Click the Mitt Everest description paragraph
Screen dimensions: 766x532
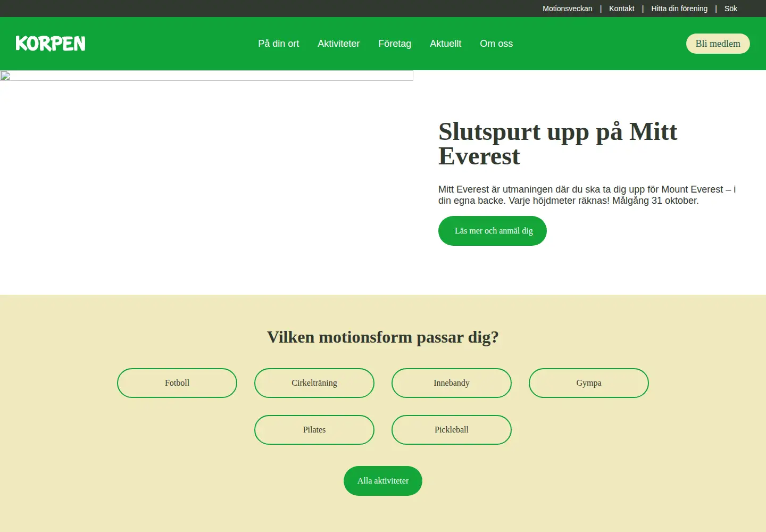pos(587,195)
